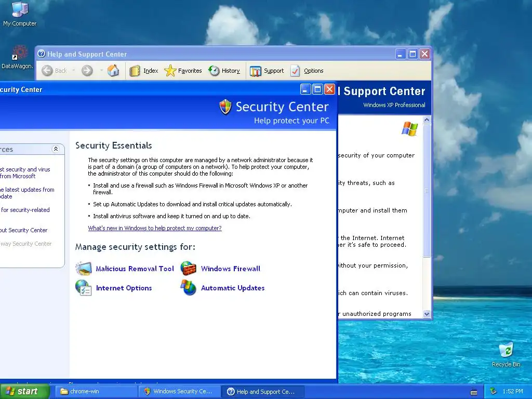
Task: Click the Security Center shield icon
Action: [225, 107]
